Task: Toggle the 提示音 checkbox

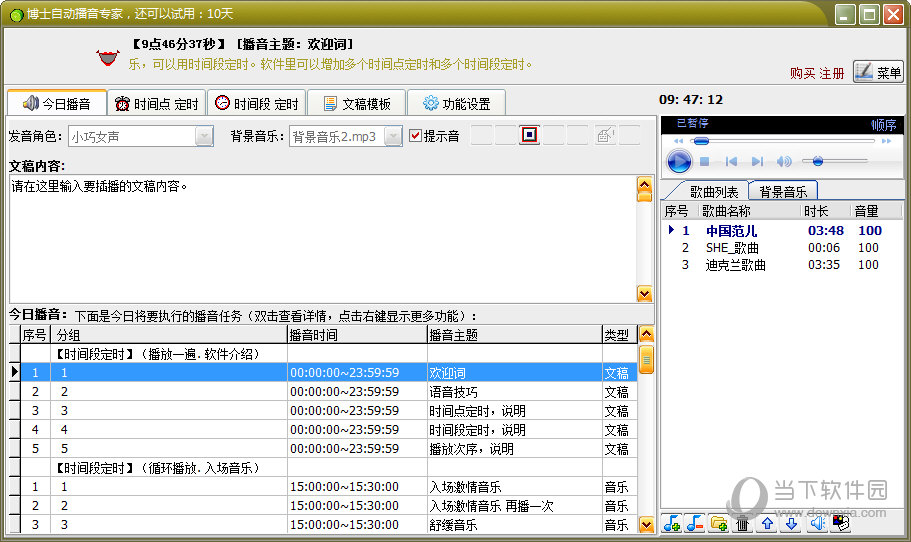Action: pos(415,136)
